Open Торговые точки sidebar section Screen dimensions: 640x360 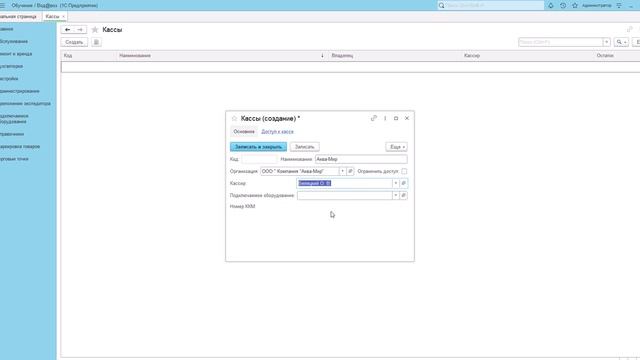point(14,159)
